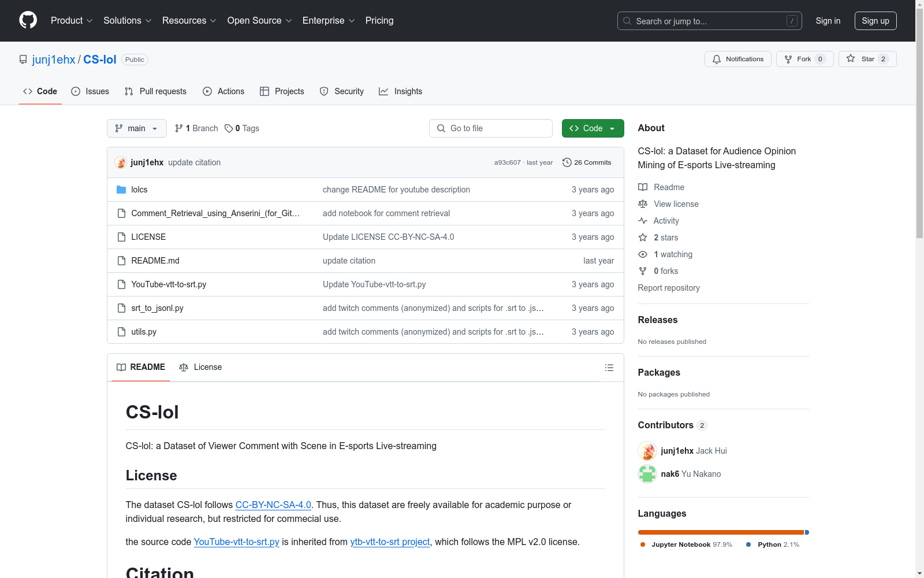Open the CS-lol repository name link

(100, 60)
